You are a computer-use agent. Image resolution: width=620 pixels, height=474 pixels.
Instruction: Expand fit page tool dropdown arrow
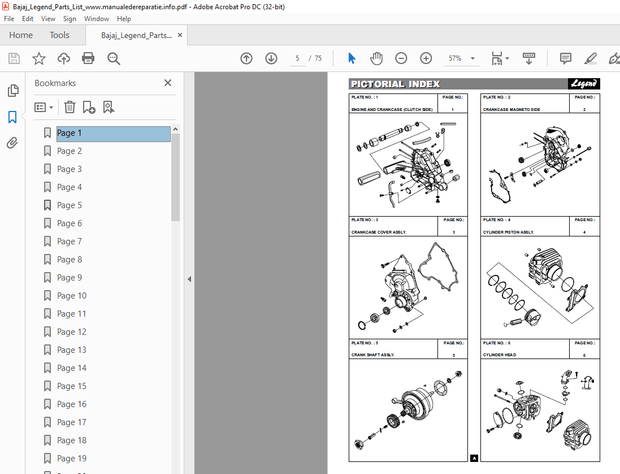[507, 59]
